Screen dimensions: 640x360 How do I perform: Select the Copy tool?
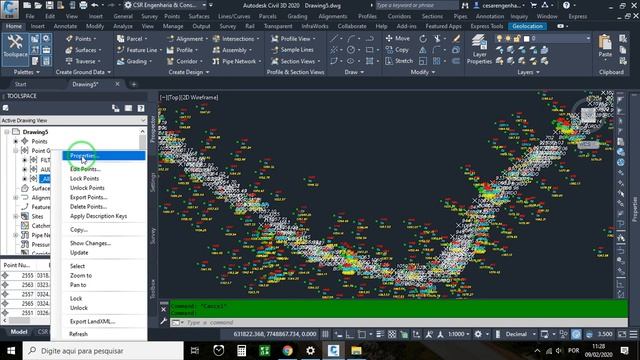click(397, 50)
